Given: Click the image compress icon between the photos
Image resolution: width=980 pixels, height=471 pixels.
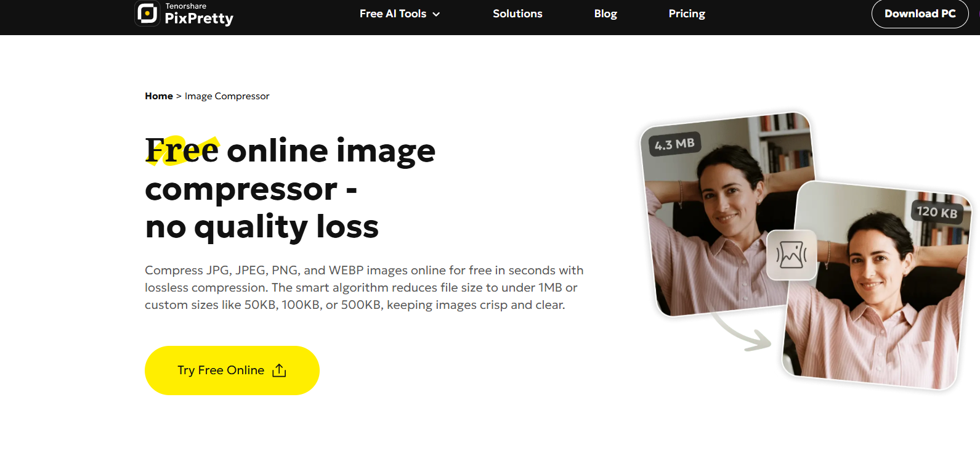Looking at the screenshot, I should (792, 255).
